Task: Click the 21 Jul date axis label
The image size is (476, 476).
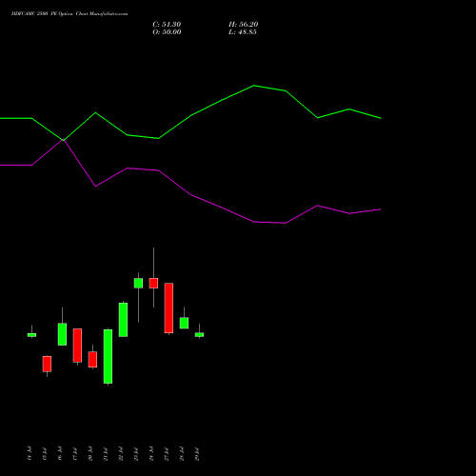Action: point(106,453)
